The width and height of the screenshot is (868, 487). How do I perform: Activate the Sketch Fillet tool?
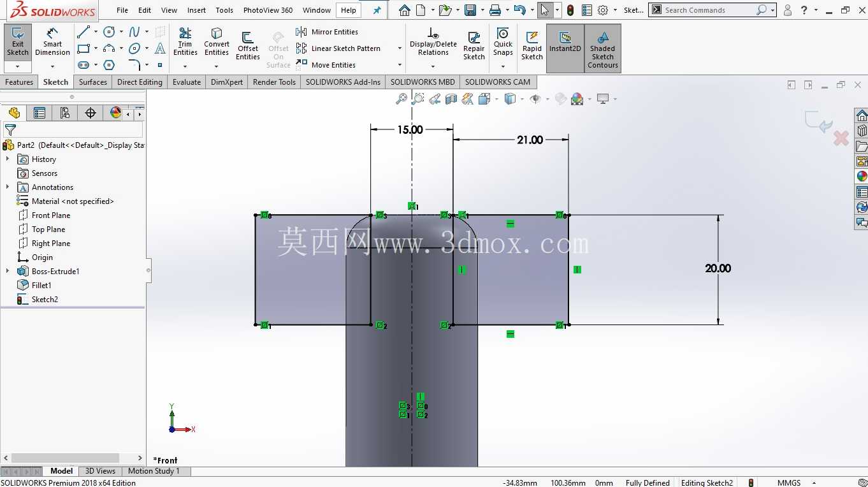[x=134, y=65]
